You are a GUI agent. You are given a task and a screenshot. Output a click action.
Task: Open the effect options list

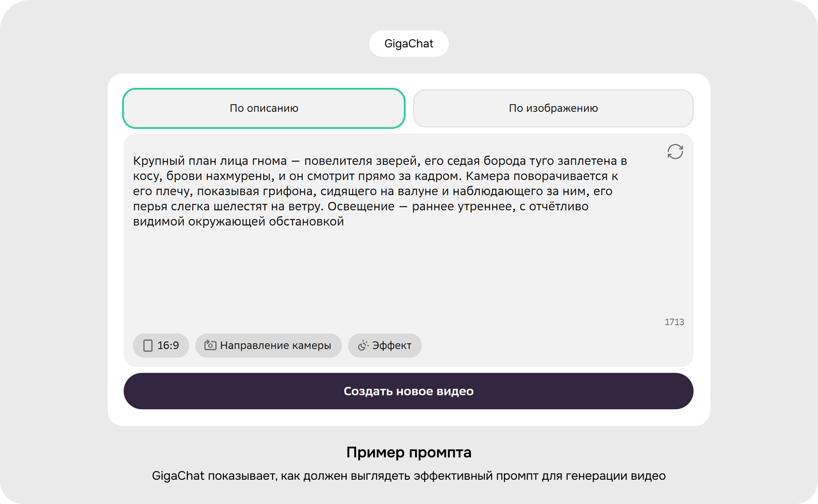(385, 345)
